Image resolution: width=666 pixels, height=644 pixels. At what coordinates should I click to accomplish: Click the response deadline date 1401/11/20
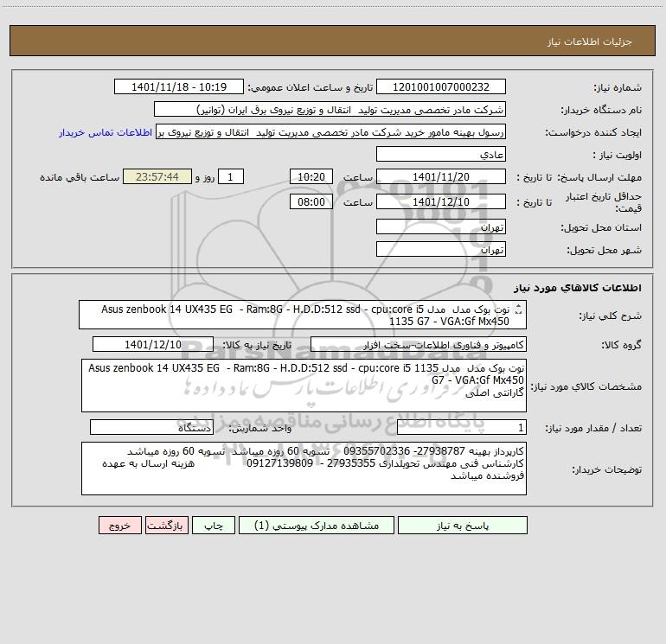[x=441, y=176]
